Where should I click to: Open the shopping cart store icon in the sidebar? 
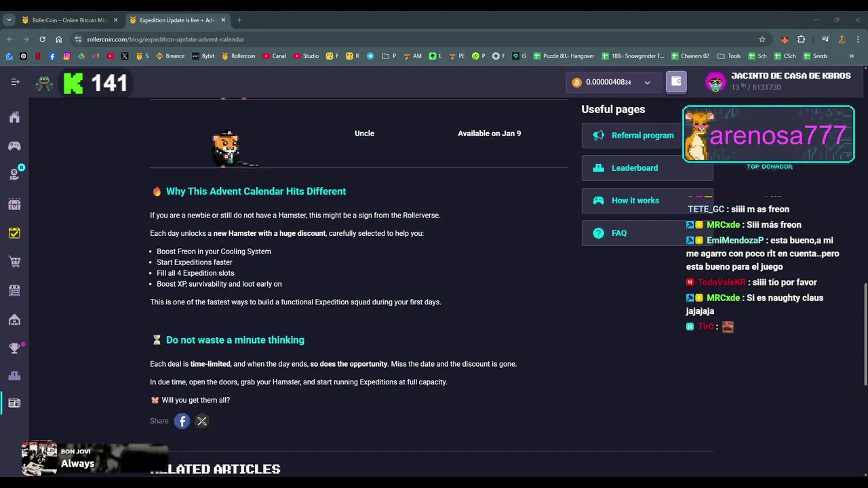click(14, 262)
